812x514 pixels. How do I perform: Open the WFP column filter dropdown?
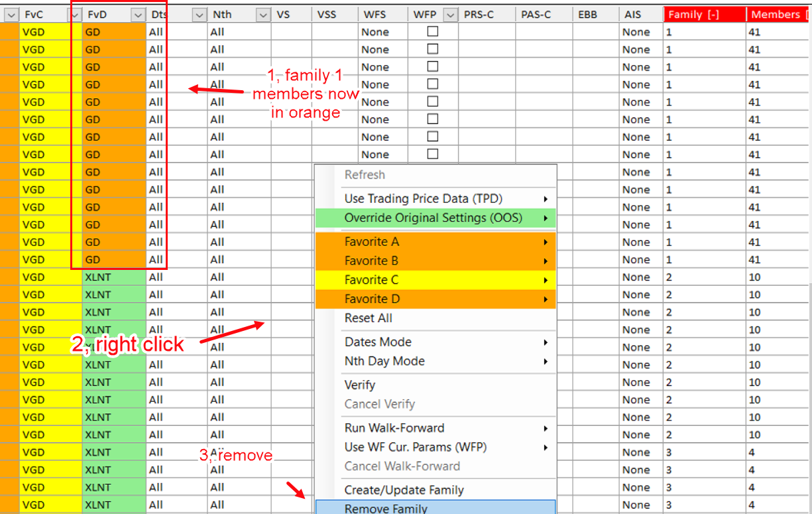pyautogui.click(x=451, y=15)
